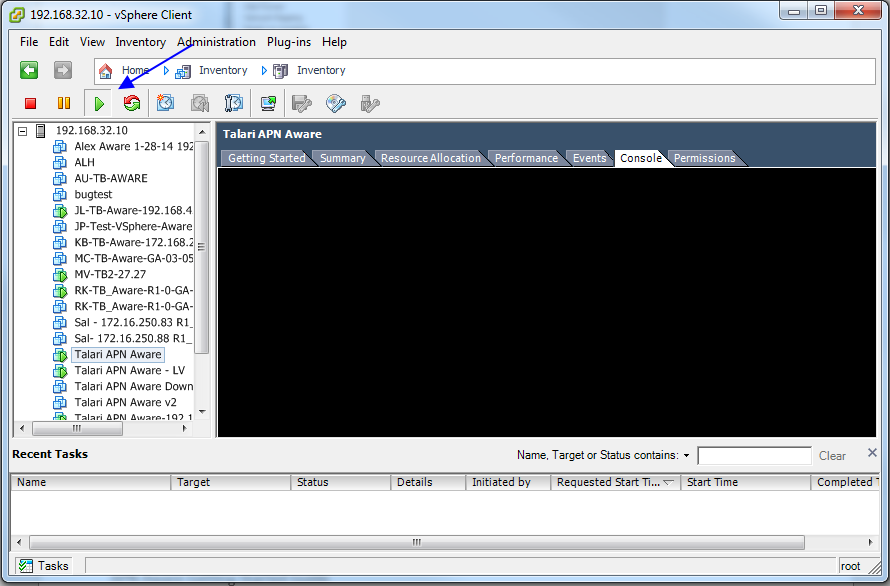Click the Tasks icon in status bar
Screen dimensions: 890x586
coord(26,566)
